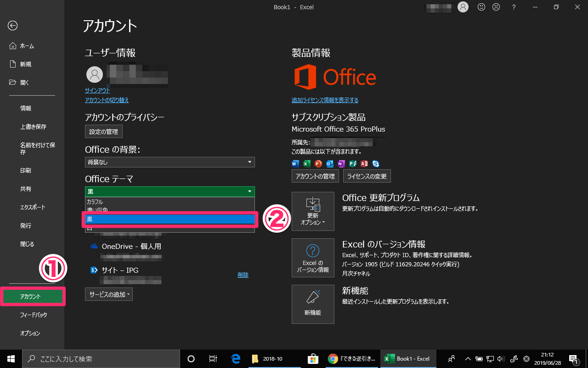Click the smiley face feedback icon
This screenshot has height=368, width=588.
481,7
